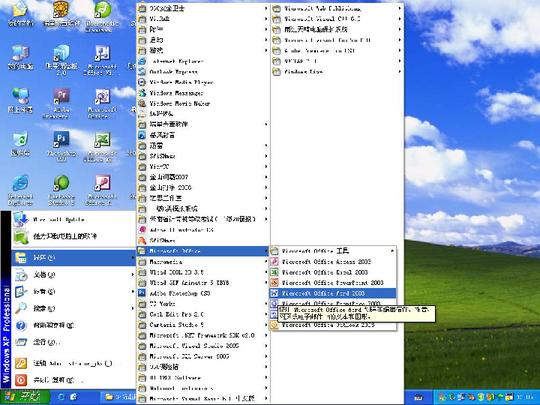Expand the 文档 submenu arrow in the Start menu
This screenshot has width=540, height=405.
tap(132, 274)
